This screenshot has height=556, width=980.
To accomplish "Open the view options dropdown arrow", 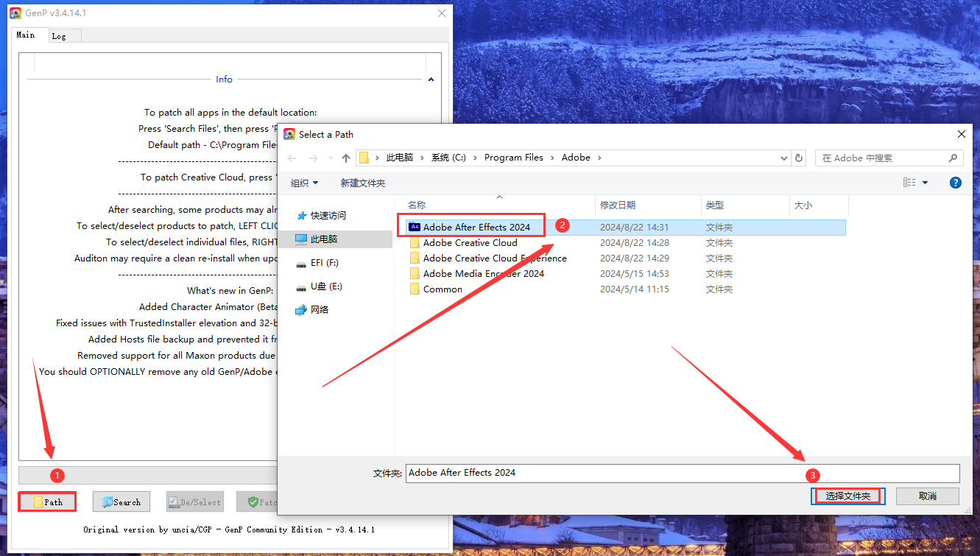I will pos(926,183).
